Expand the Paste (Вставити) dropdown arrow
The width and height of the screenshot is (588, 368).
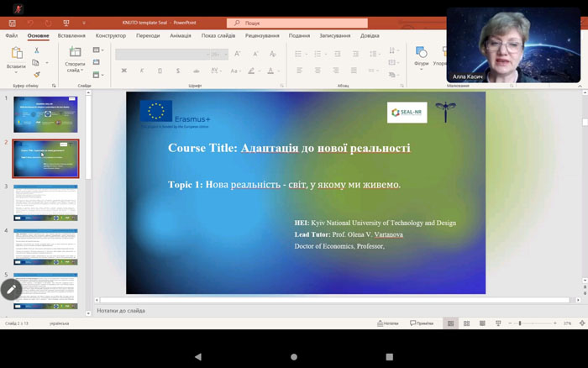16,73
